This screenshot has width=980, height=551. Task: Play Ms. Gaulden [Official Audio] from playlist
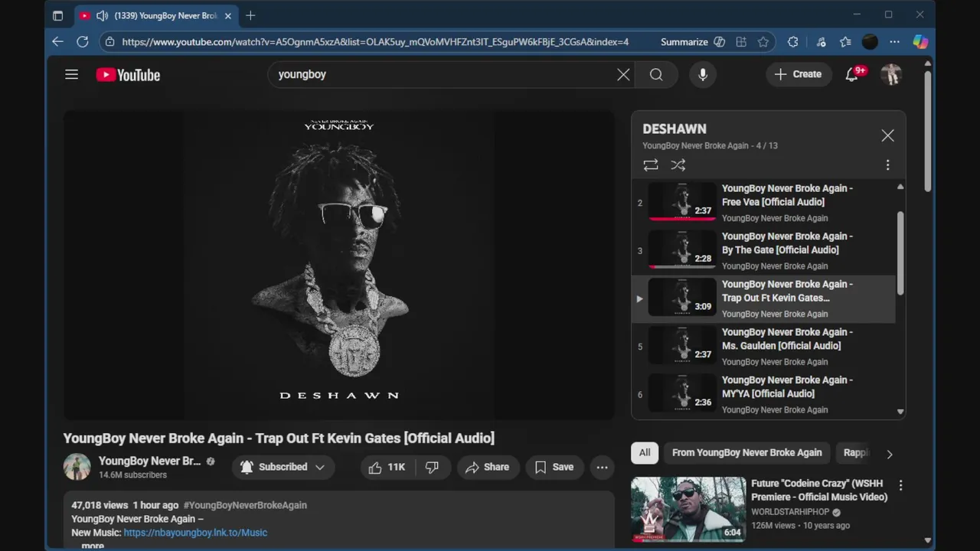[x=763, y=347]
